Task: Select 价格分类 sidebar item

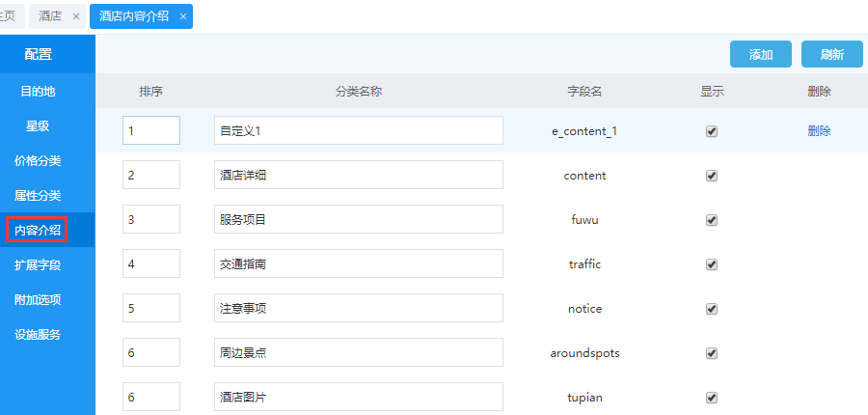Action: [x=39, y=160]
